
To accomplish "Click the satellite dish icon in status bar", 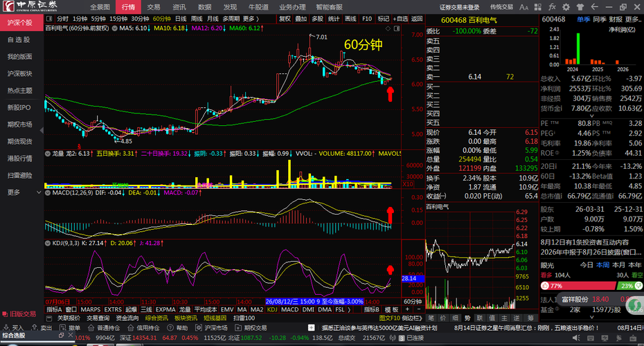I will 619,338.
